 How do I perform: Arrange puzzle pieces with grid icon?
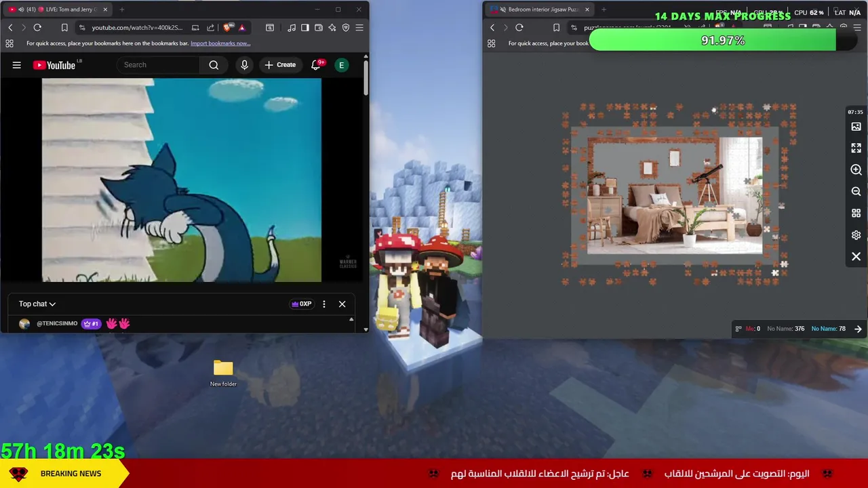[x=856, y=213]
